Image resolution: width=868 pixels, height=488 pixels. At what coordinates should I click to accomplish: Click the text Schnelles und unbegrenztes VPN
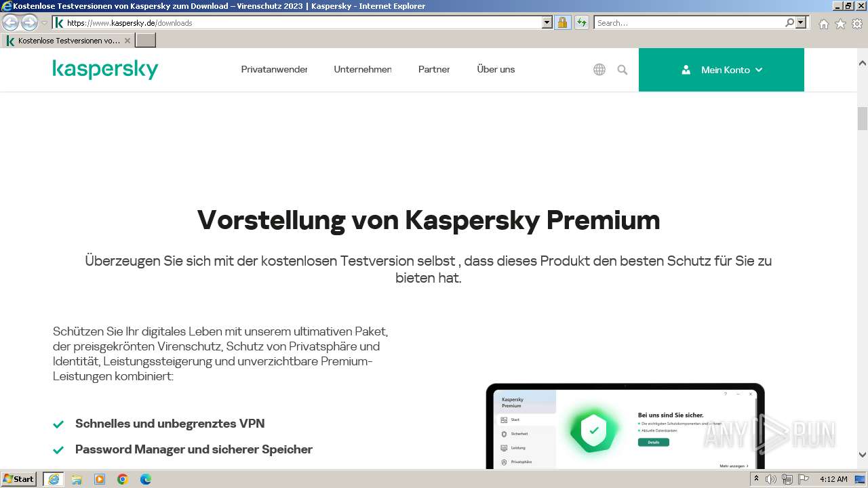pos(170,424)
